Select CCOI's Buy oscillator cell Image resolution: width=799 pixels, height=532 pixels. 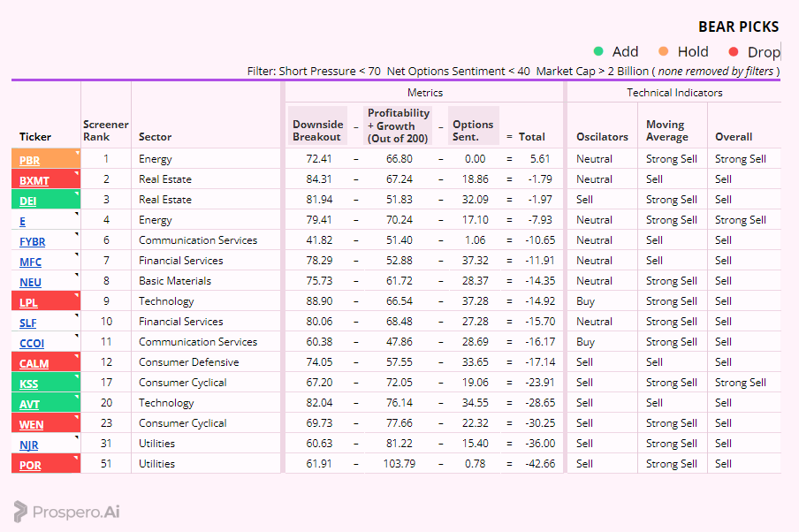pyautogui.click(x=585, y=342)
